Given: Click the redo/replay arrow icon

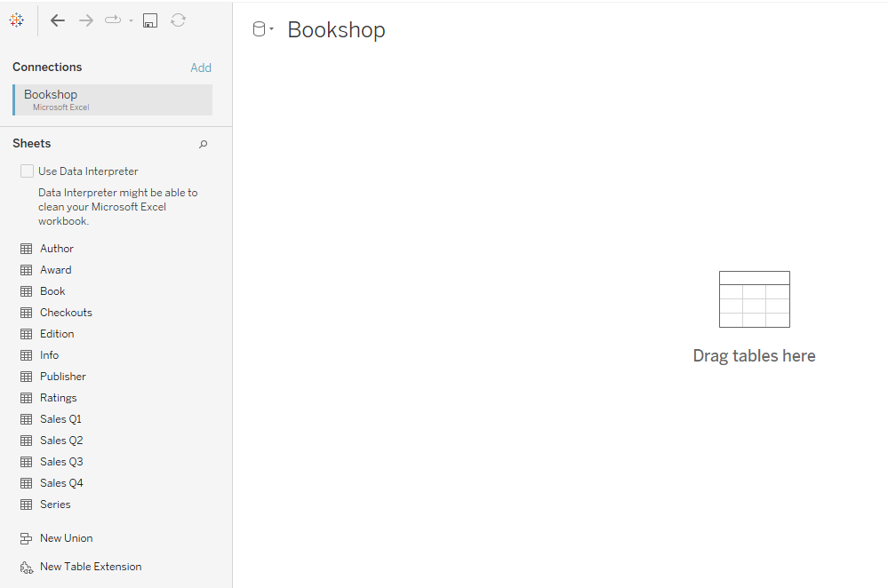Looking at the screenshot, I should (x=113, y=20).
